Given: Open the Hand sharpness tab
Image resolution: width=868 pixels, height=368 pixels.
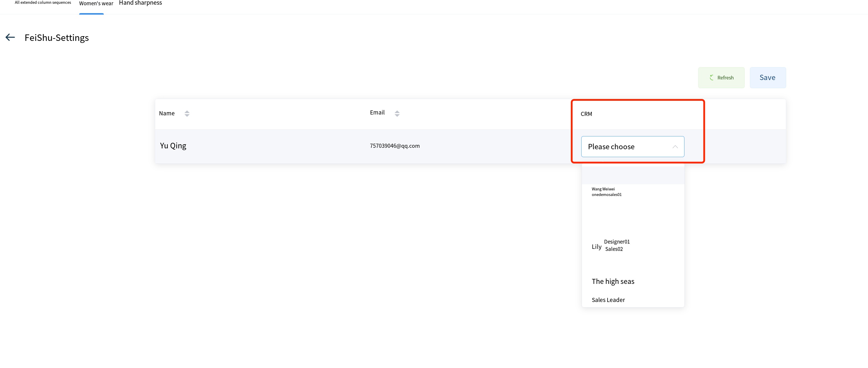Looking at the screenshot, I should 140,3.
